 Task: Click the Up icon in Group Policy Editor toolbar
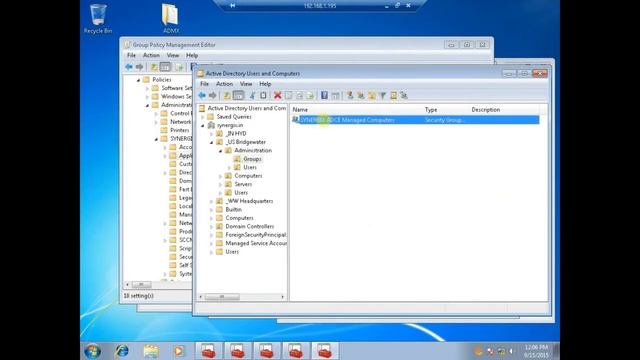coord(154,67)
